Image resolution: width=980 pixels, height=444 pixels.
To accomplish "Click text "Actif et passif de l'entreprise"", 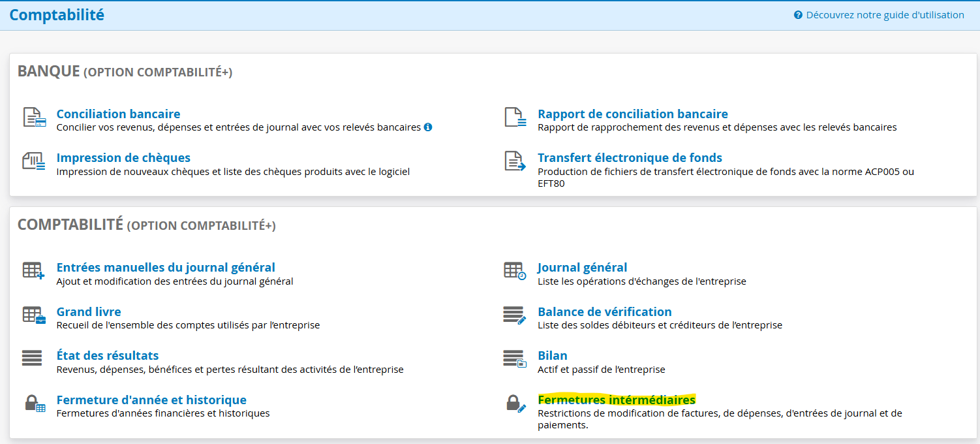I will pos(602,370).
